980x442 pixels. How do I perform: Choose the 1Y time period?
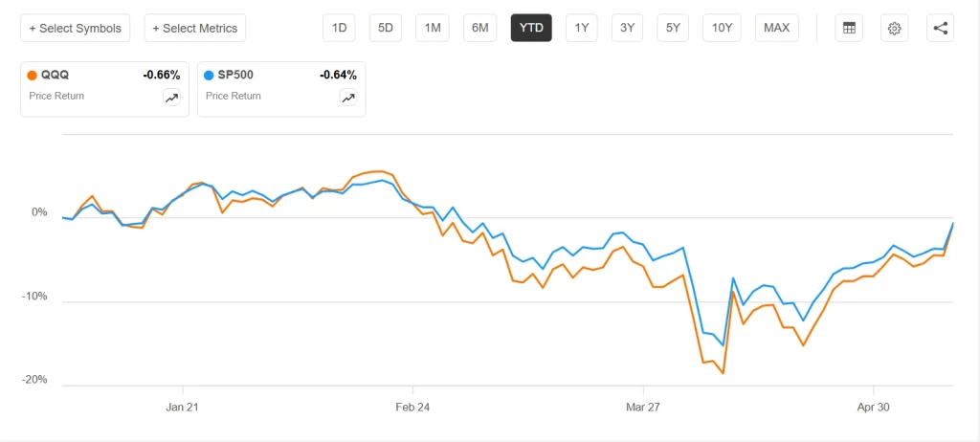pos(582,28)
